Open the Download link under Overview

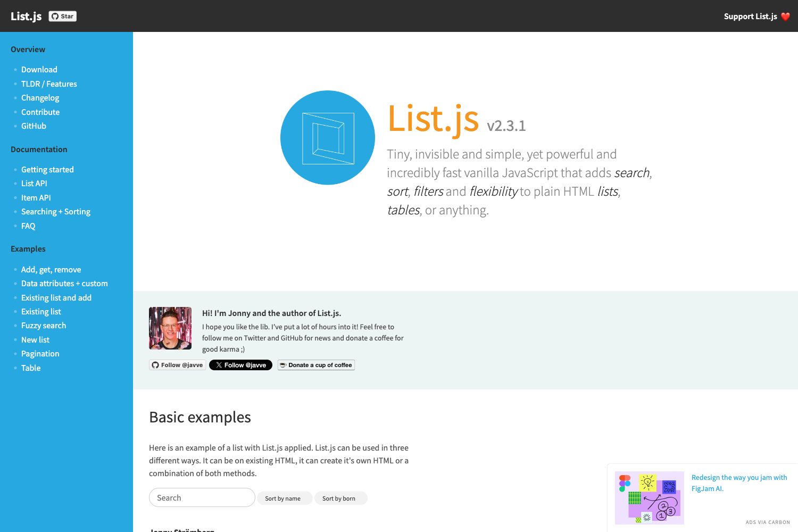pyautogui.click(x=39, y=69)
